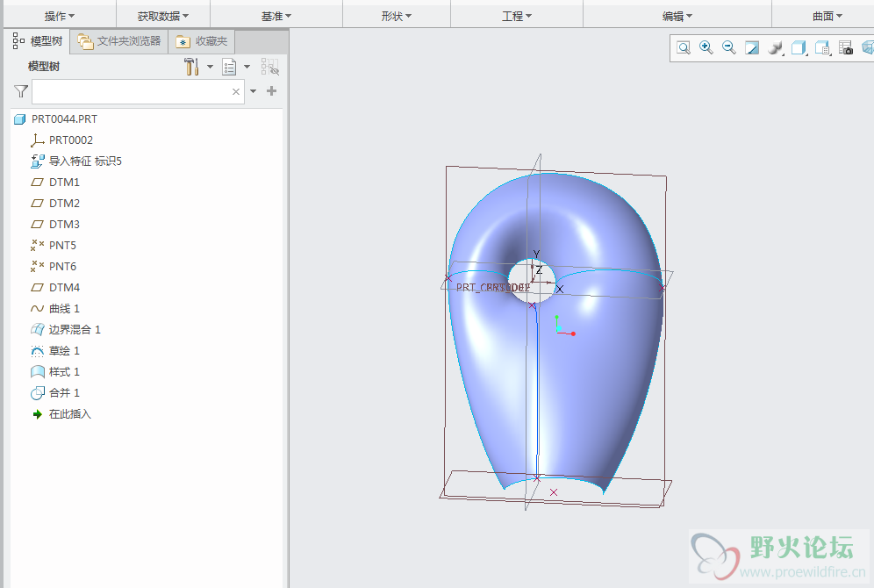Open the view manager cube-with-list icon
The image size is (874, 588).
822,48
